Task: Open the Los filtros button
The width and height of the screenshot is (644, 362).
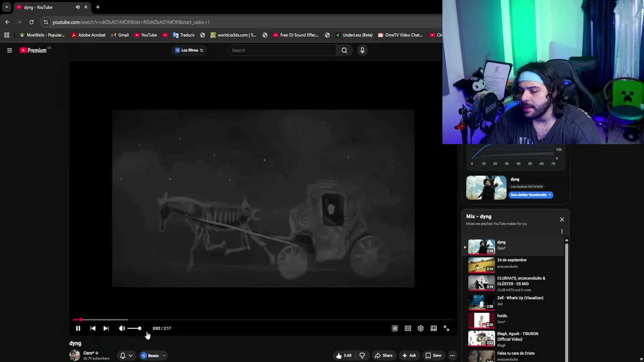Action: point(189,50)
